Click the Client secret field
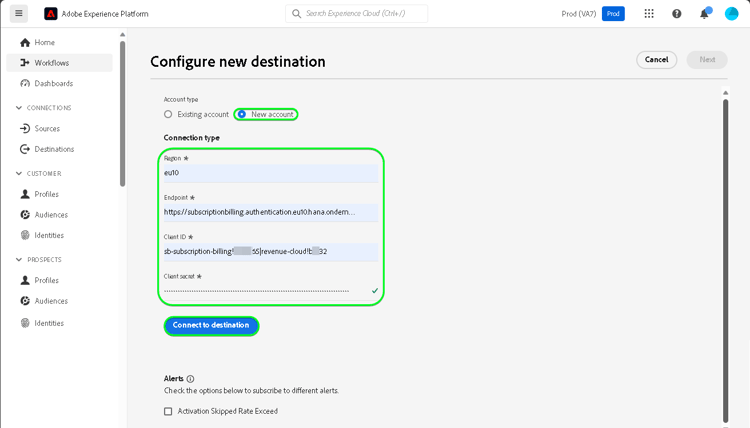This screenshot has height=428, width=750. coord(271,291)
